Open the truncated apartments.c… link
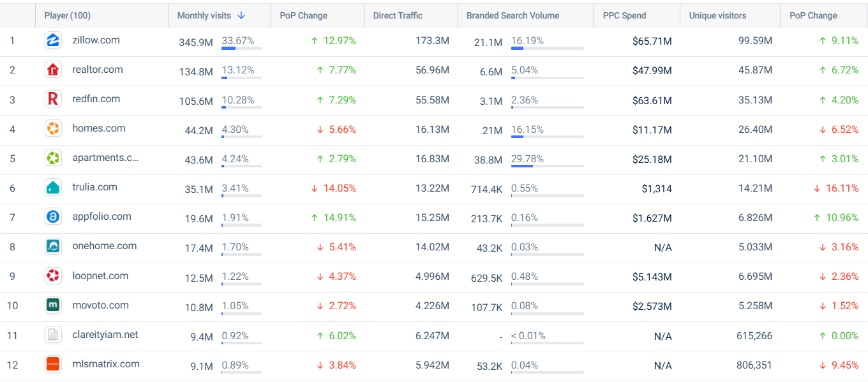The height and width of the screenshot is (382, 868). coord(105,158)
